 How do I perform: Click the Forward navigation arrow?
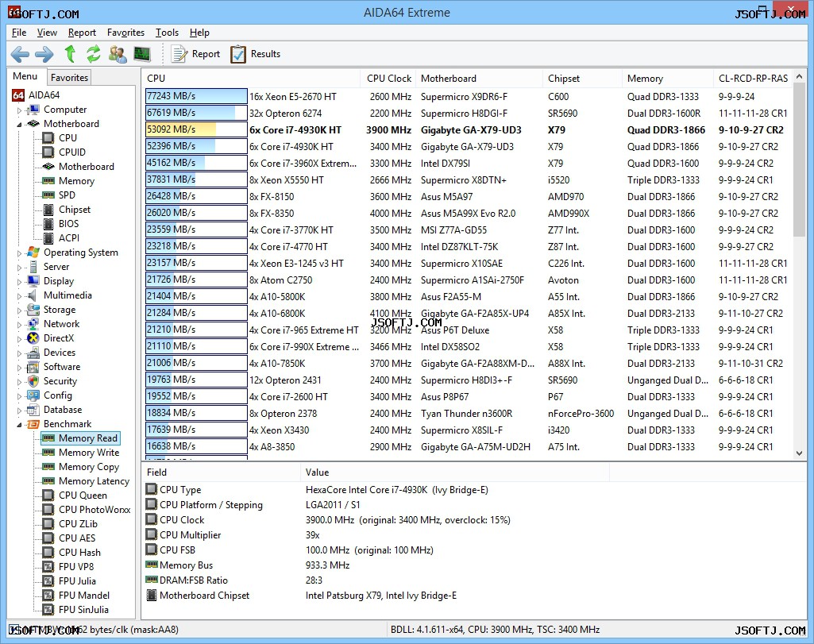44,54
